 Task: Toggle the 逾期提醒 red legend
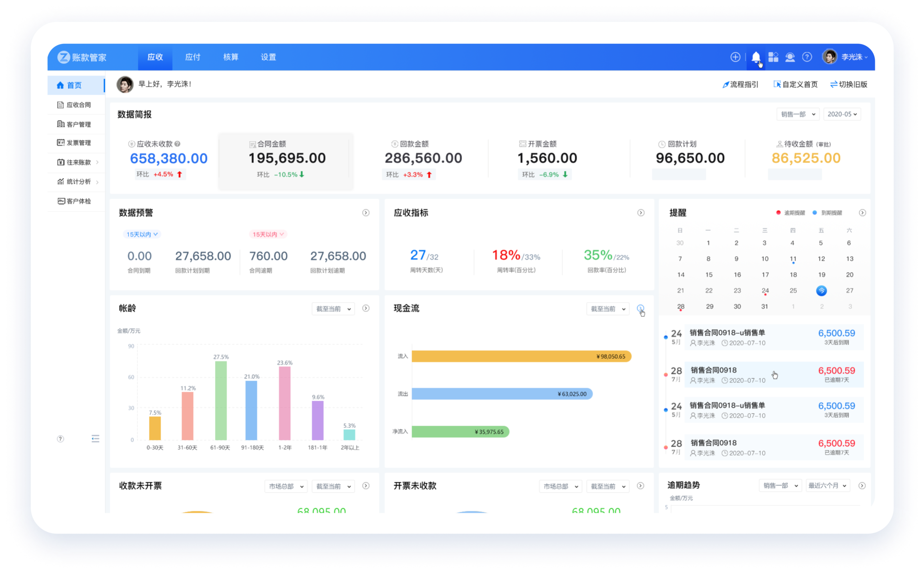point(791,213)
